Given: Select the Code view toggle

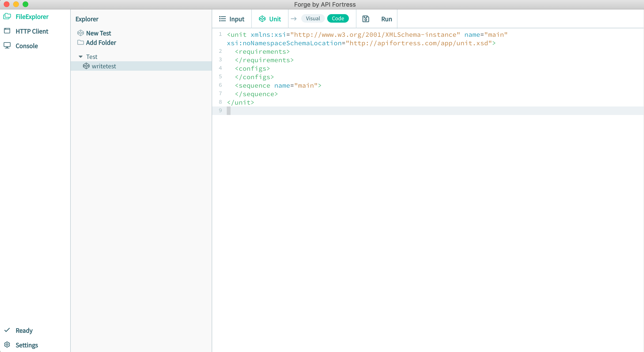Looking at the screenshot, I should (338, 18).
